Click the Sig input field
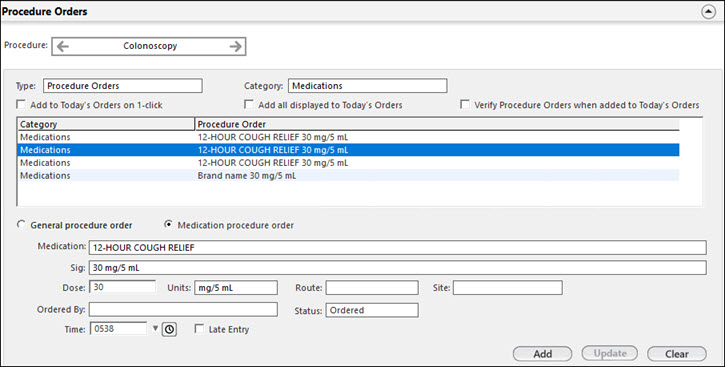 [398, 268]
